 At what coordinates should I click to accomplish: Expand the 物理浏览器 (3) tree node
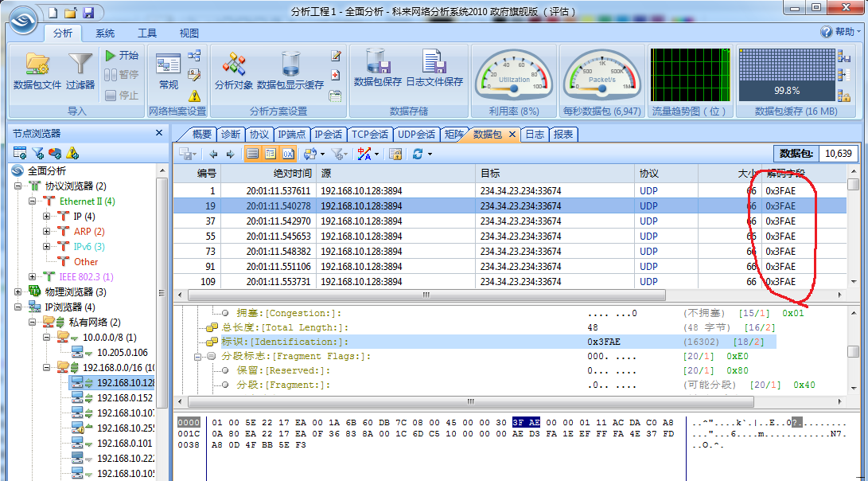point(18,292)
